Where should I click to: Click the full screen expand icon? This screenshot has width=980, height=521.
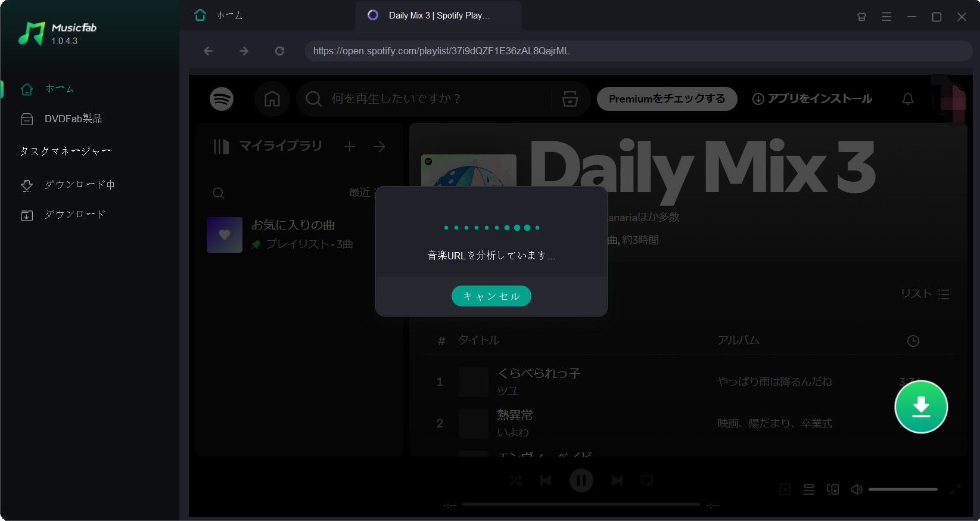tap(956, 489)
